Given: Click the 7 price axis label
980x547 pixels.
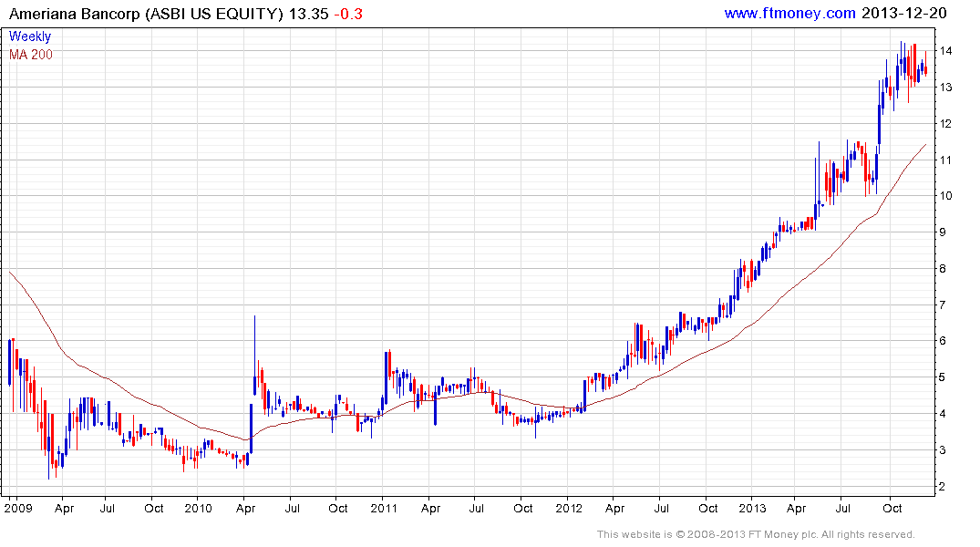Looking at the screenshot, I should coord(943,305).
